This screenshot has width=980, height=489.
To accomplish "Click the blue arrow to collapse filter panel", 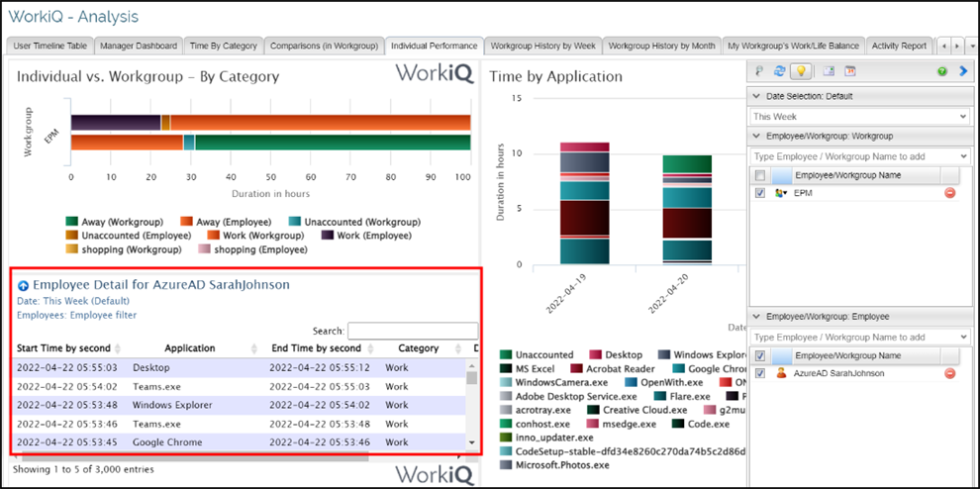I will pyautogui.click(x=962, y=71).
